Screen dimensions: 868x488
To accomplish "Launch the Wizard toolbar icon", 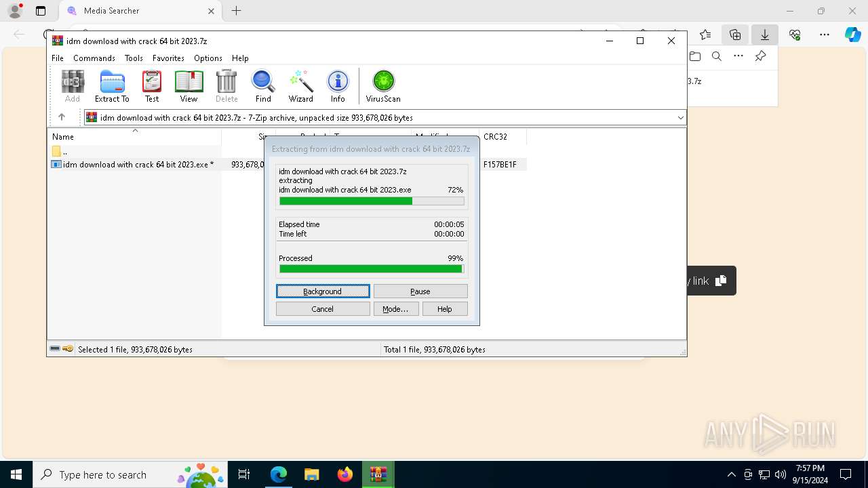I will (300, 86).
